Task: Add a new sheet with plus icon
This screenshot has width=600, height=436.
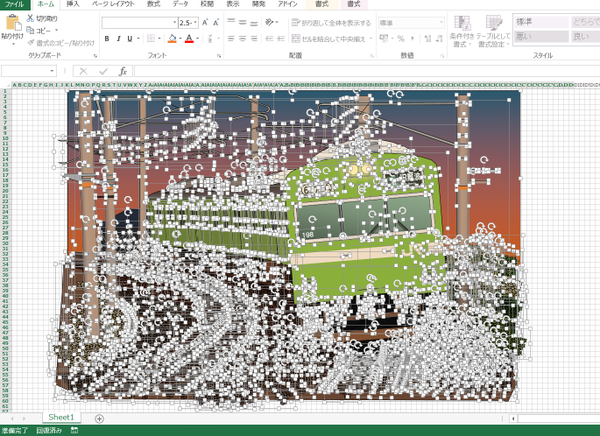Action: click(x=99, y=417)
